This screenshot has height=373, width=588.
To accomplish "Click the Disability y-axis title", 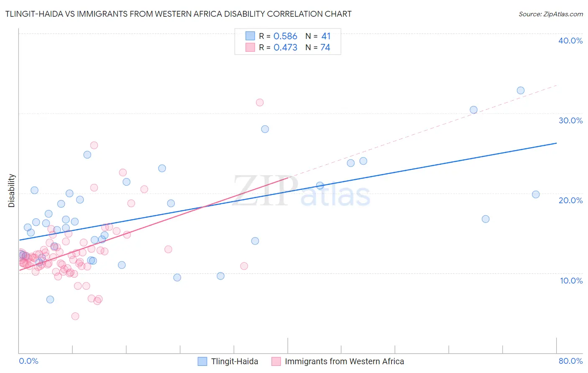I will [12, 191].
